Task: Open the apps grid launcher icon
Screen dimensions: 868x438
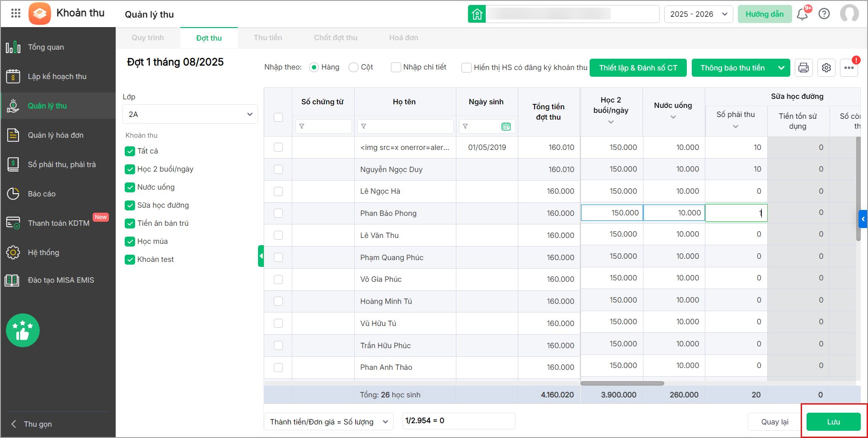Action: tap(16, 13)
